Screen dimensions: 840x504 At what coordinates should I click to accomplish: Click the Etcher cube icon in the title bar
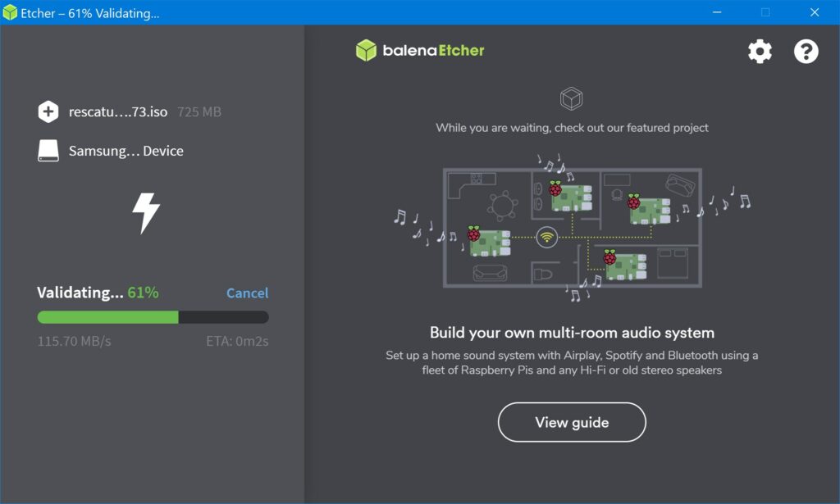[10, 12]
